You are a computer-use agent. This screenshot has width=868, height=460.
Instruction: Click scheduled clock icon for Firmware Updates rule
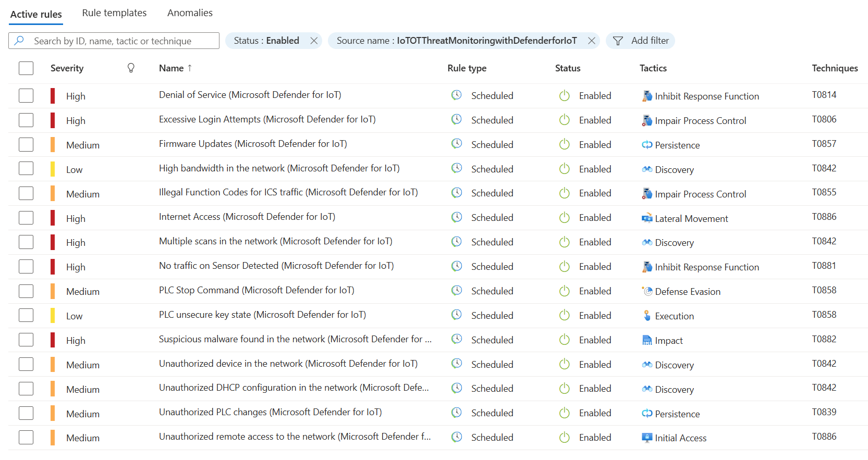coord(456,144)
